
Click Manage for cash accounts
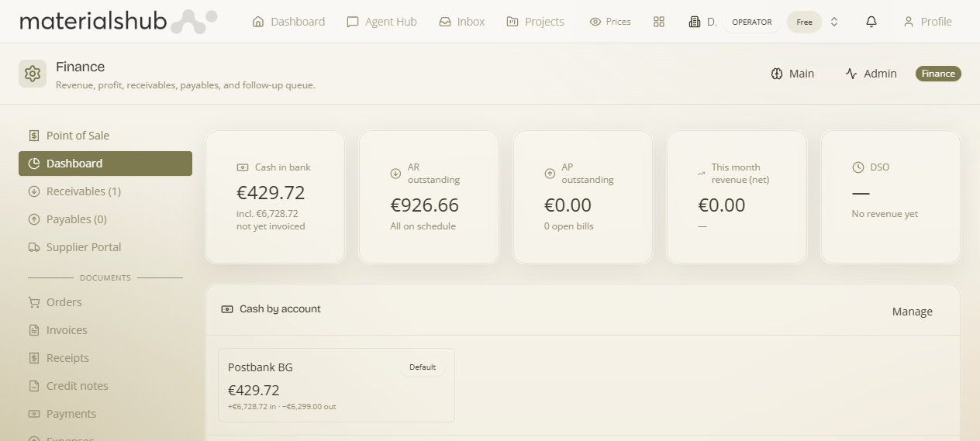pos(913,312)
